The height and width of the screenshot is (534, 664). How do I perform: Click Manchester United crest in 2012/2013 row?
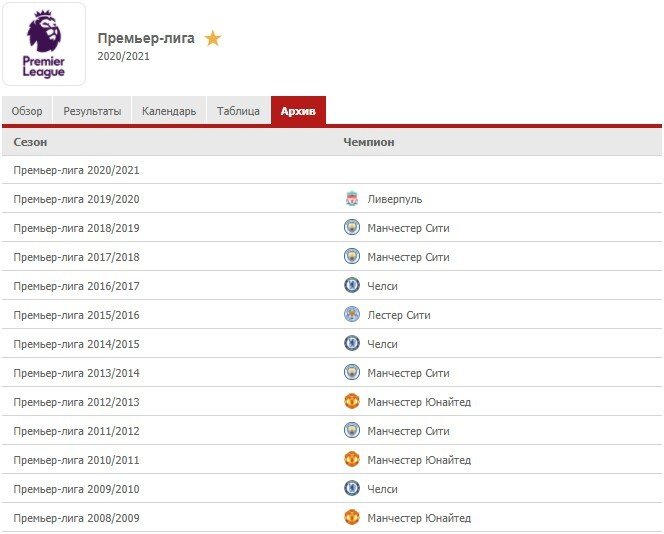[351, 402]
